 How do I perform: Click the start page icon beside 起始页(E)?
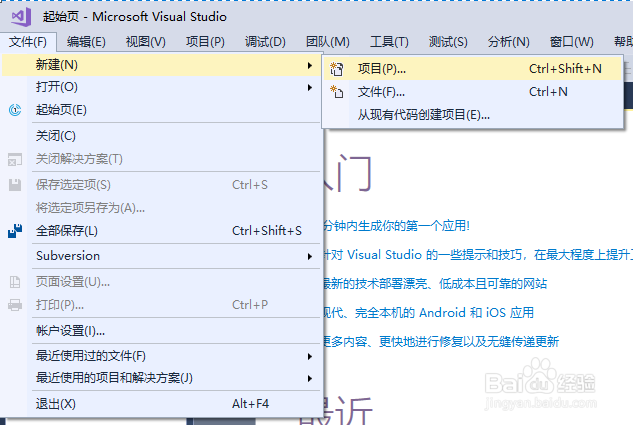(x=15, y=110)
